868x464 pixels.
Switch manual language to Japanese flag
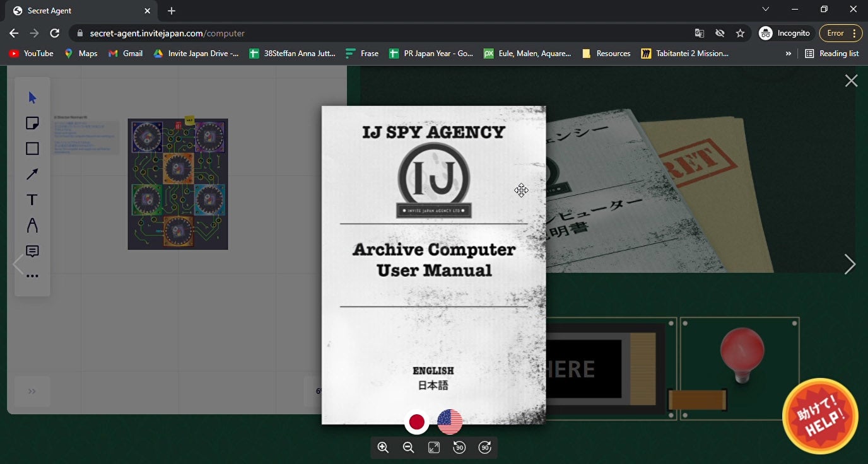pos(416,422)
